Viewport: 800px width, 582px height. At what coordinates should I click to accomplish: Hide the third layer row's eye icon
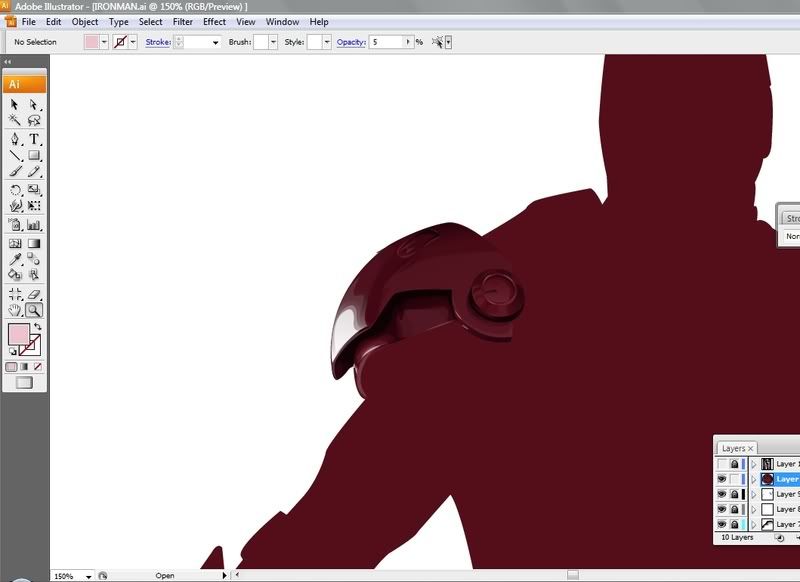(721, 494)
